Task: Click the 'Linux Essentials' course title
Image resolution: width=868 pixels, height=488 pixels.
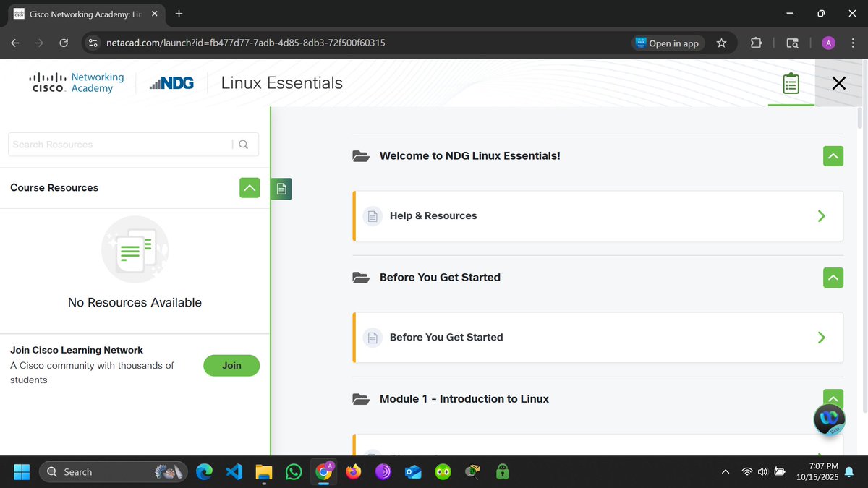Action: (x=282, y=83)
